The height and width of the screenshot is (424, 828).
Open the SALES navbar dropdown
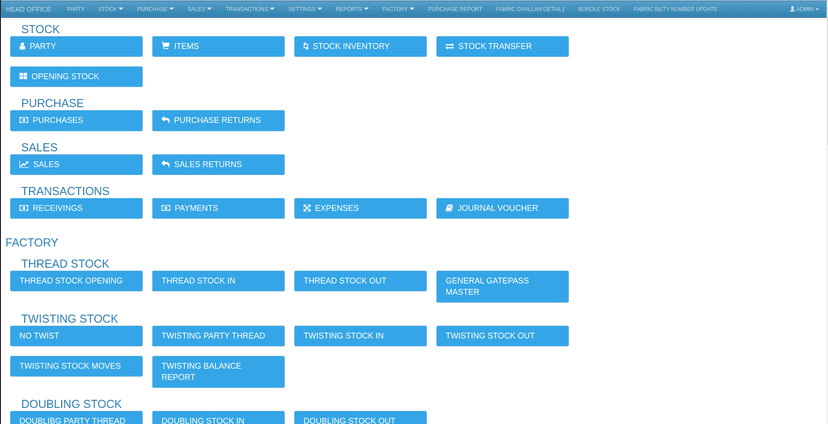click(199, 9)
